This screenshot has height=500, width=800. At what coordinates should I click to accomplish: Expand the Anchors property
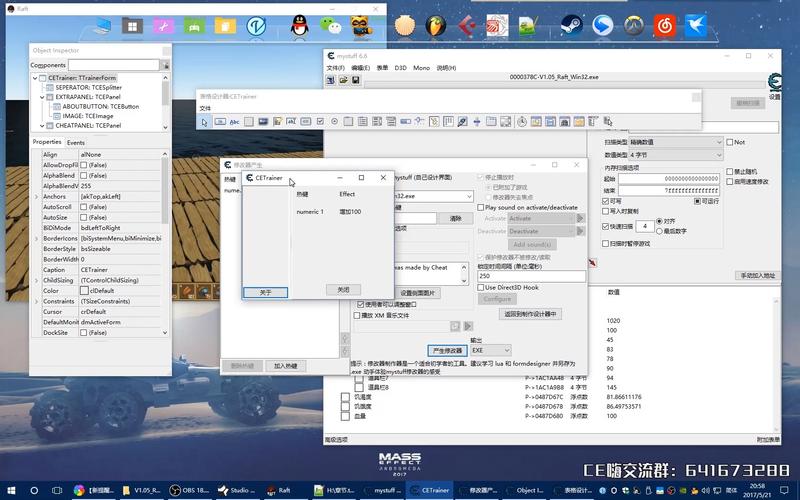tap(36, 197)
